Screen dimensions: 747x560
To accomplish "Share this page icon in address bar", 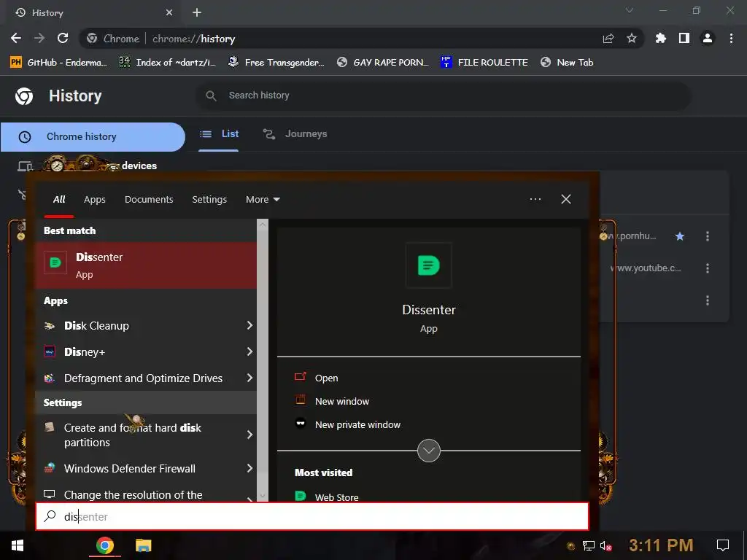I will tap(608, 39).
